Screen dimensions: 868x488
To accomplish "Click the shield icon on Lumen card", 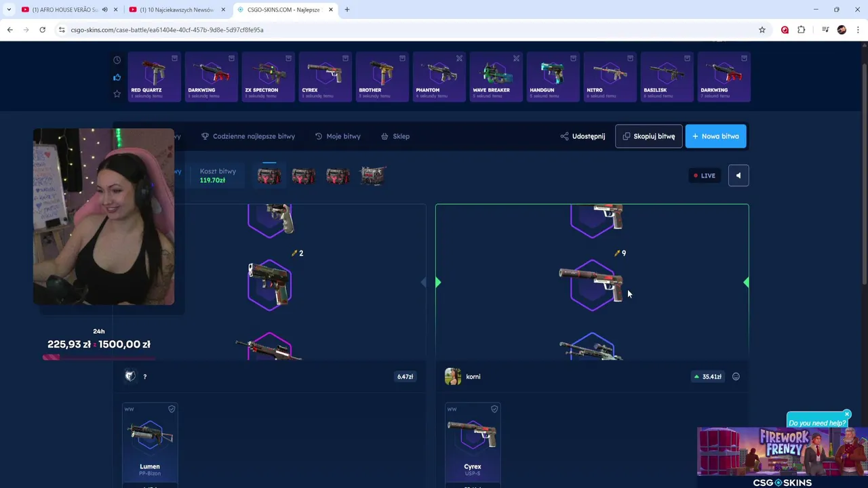I will pyautogui.click(x=172, y=409).
